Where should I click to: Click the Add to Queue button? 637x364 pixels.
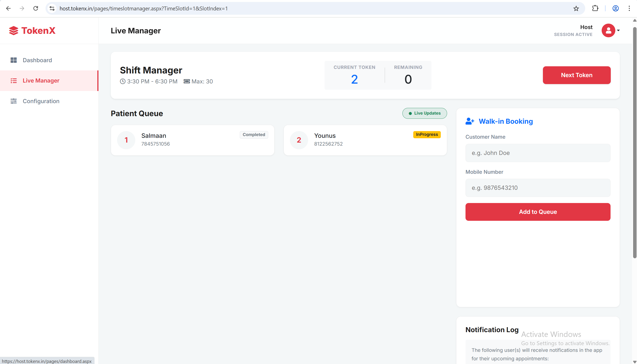pyautogui.click(x=538, y=212)
